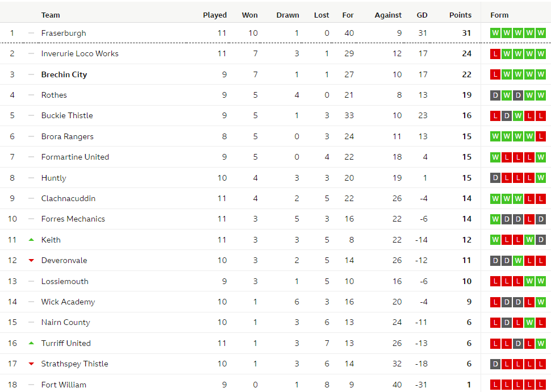Click the Form column header
551x392 pixels.
click(499, 15)
